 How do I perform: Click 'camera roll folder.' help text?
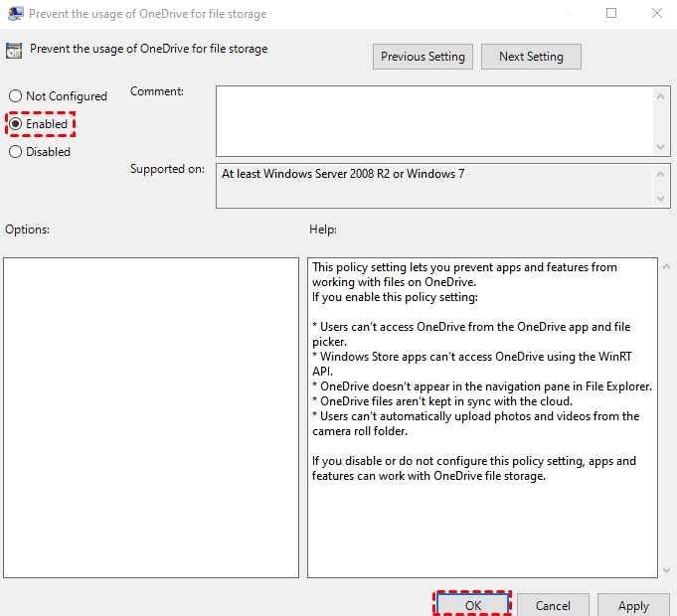360,431
